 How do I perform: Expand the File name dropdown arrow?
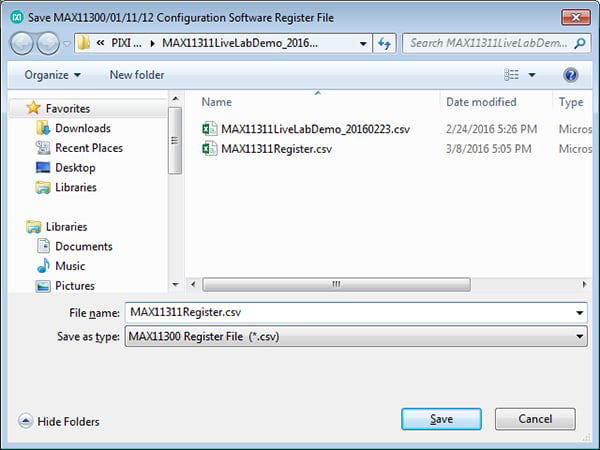point(580,313)
